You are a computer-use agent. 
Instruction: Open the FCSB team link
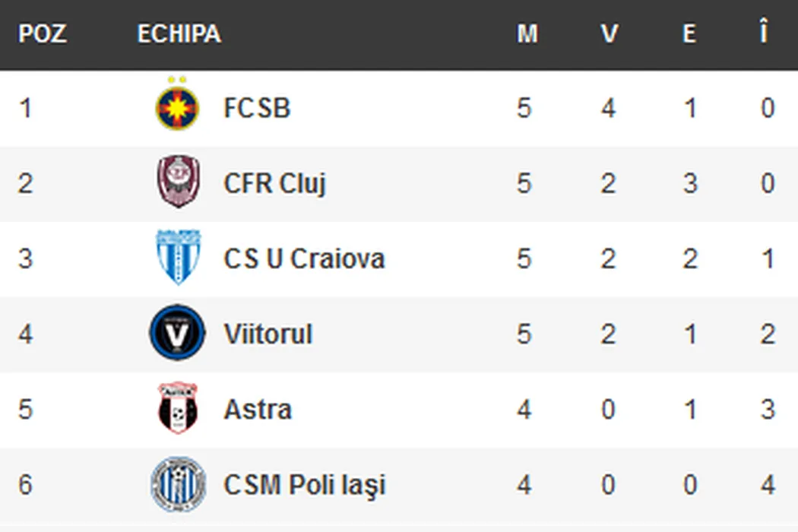click(257, 109)
